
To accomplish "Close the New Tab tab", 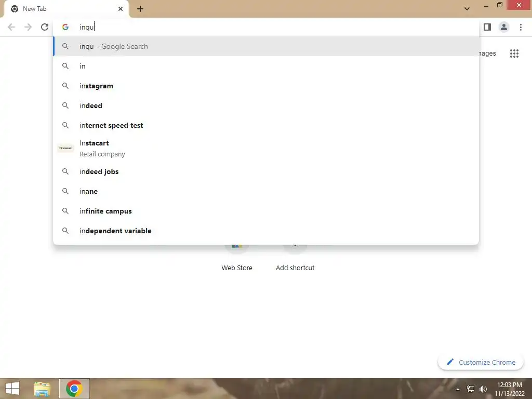I will [x=121, y=9].
